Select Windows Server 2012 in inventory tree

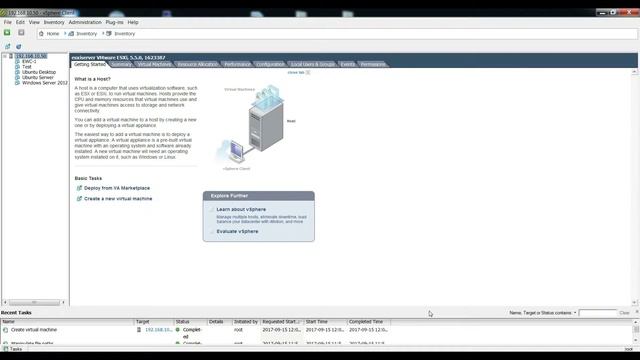45,82
